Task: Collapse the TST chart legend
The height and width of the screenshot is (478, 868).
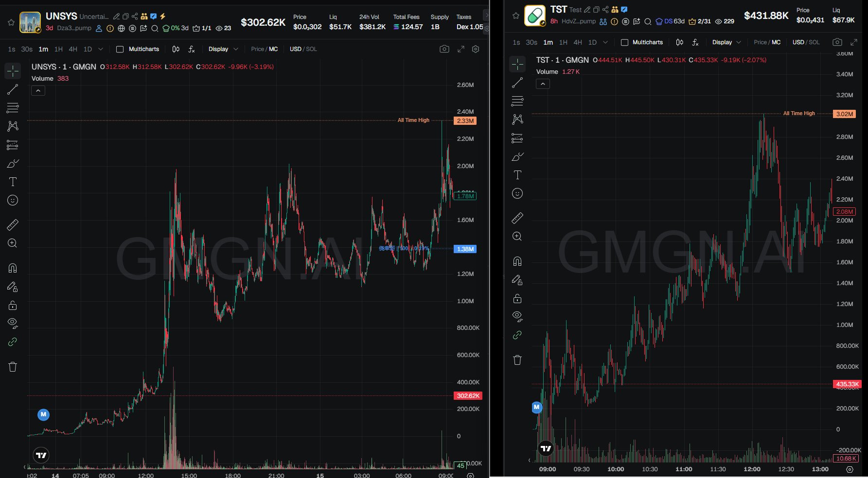Action: click(543, 84)
